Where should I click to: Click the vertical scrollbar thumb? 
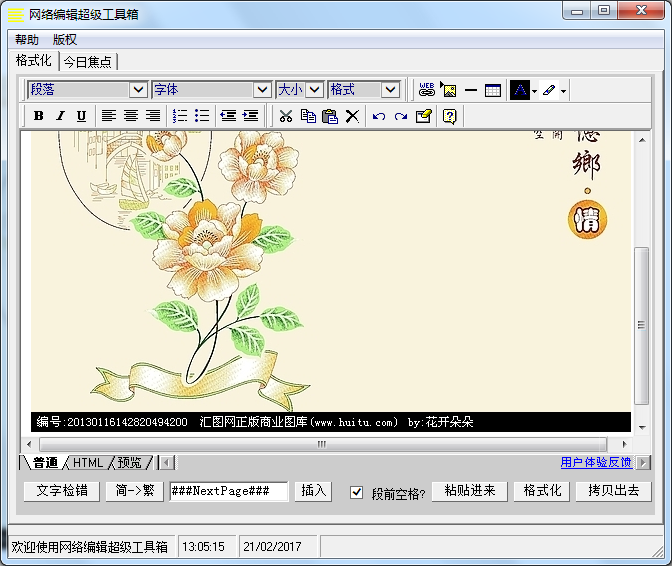pos(641,325)
